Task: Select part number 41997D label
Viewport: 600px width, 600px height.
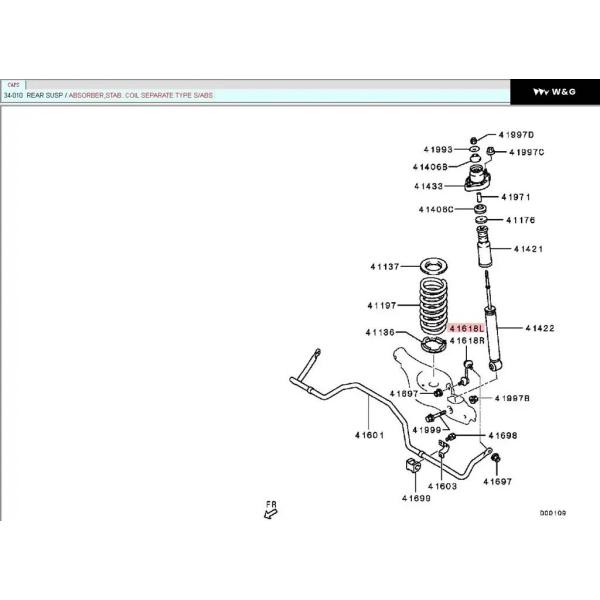Action: point(518,134)
